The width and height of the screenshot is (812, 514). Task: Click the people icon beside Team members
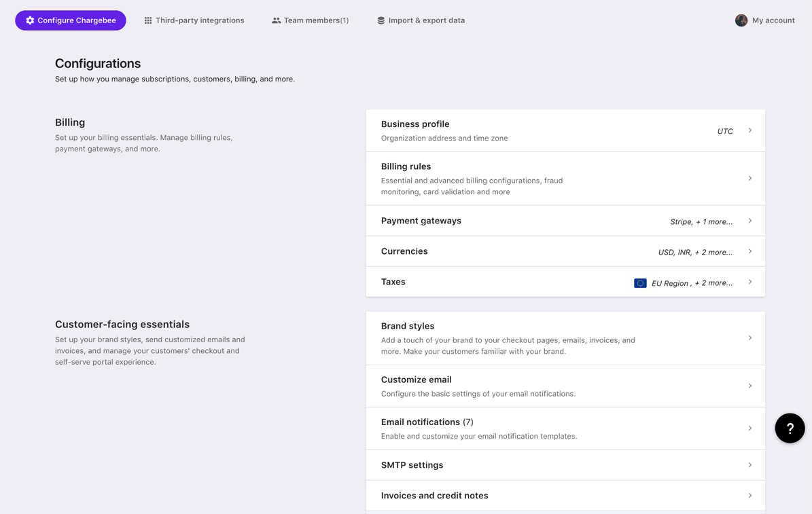click(x=276, y=20)
